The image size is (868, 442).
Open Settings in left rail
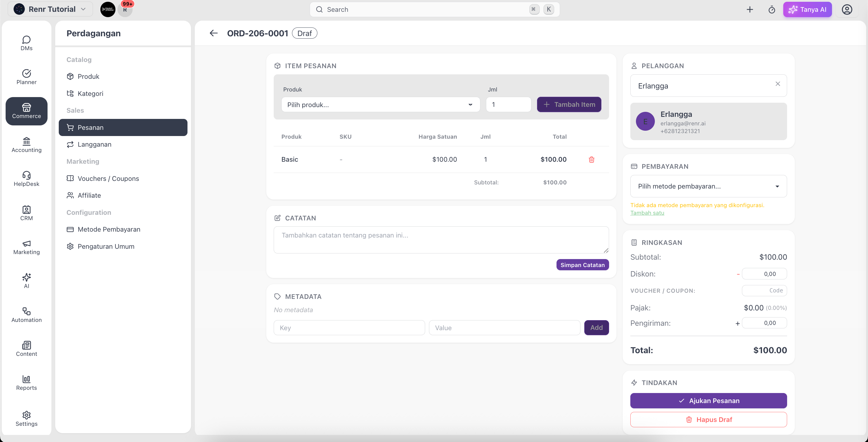[26, 418]
